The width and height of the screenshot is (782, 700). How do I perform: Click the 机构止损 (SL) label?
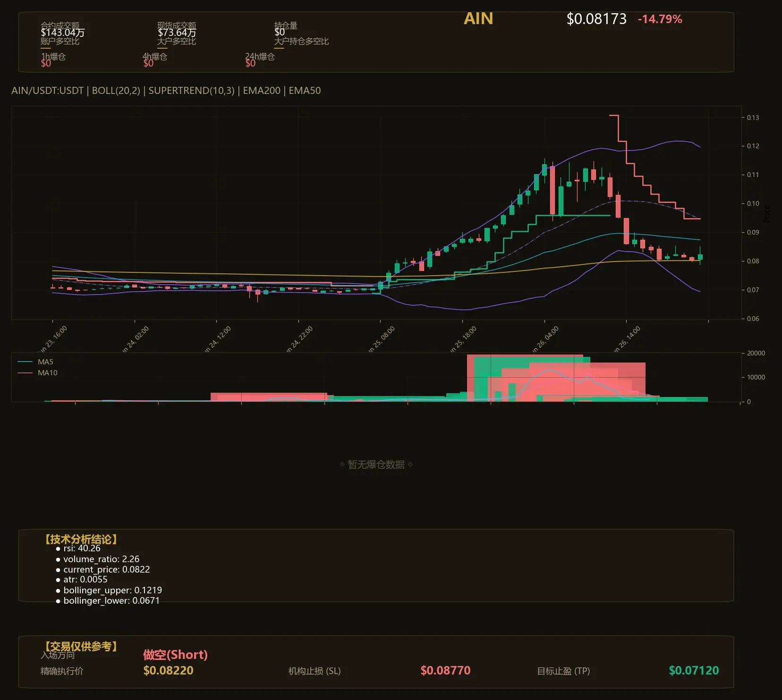(314, 671)
